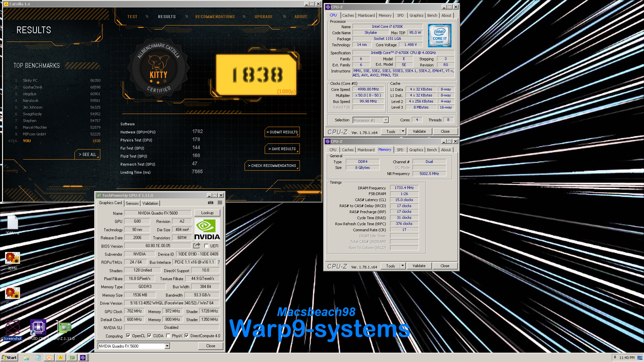Open Catzilla UPGRADE section

pos(264,16)
